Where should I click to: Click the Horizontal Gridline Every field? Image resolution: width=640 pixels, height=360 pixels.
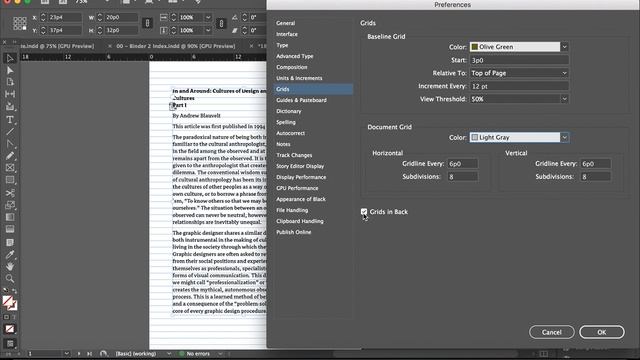462,164
